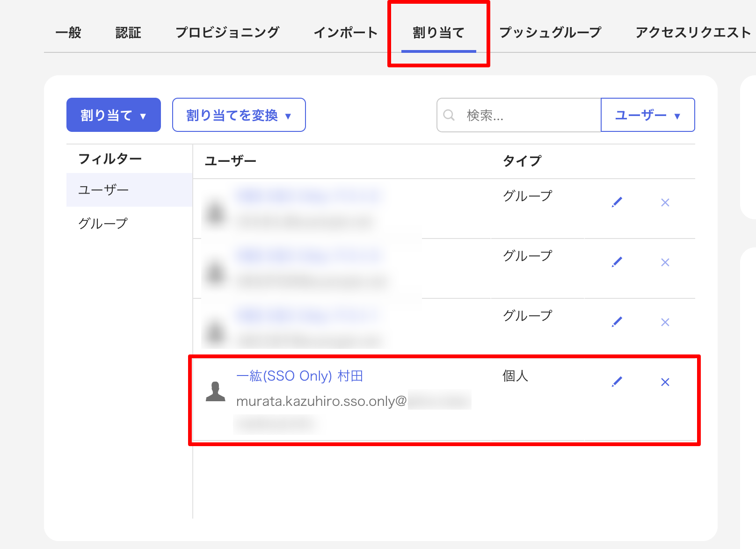Remove the first group assignment with the X icon
Viewport: 756px width, 549px height.
click(x=665, y=203)
